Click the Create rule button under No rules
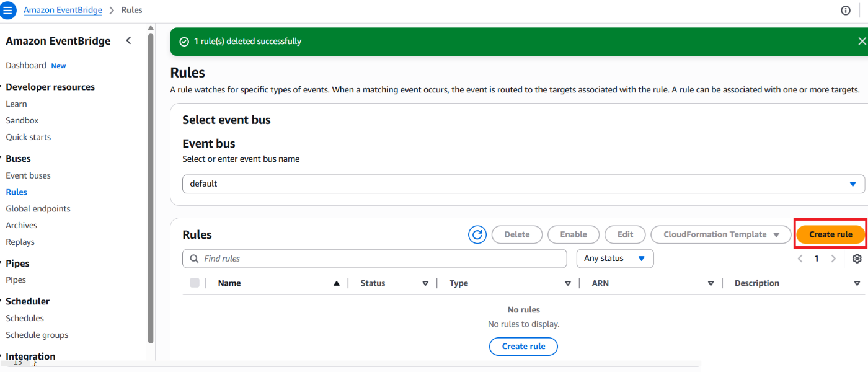Image resolution: width=868 pixels, height=390 pixels. (x=523, y=346)
